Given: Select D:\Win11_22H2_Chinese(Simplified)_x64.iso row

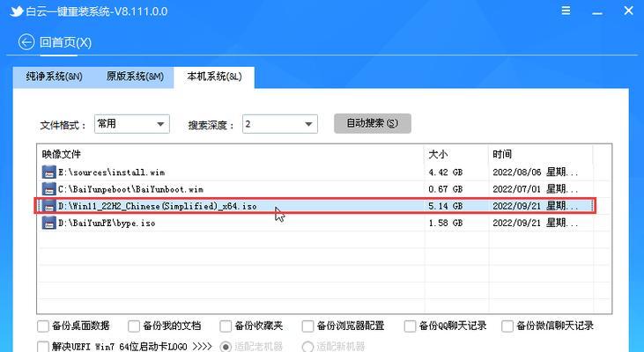Looking at the screenshot, I should click(x=315, y=206).
